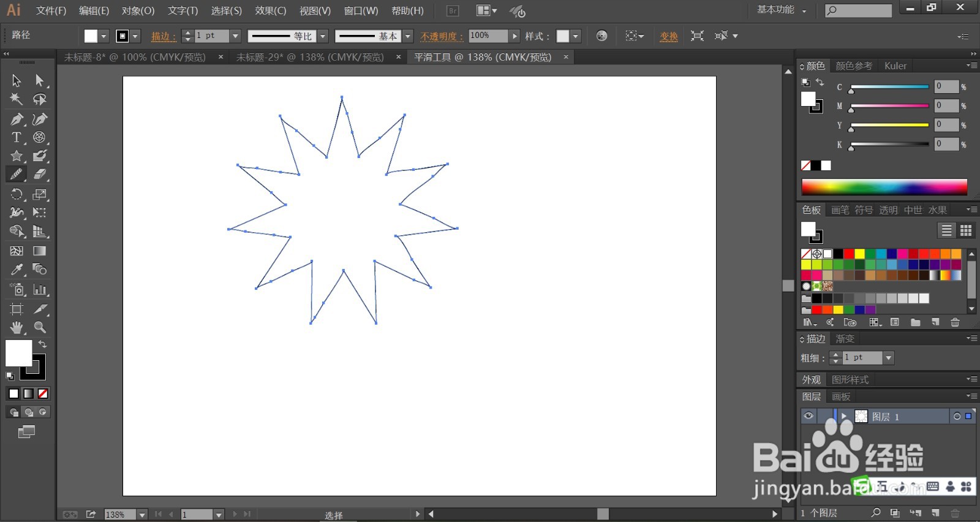Enable Draw Behind mode
Image resolution: width=980 pixels, height=522 pixels.
click(28, 412)
